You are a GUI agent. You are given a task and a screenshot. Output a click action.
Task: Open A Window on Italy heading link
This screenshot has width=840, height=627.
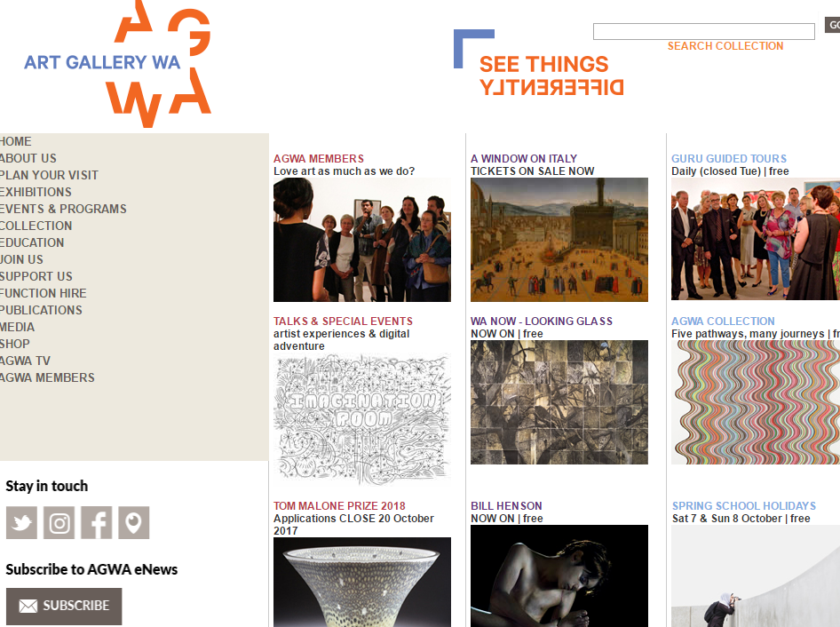click(x=524, y=159)
